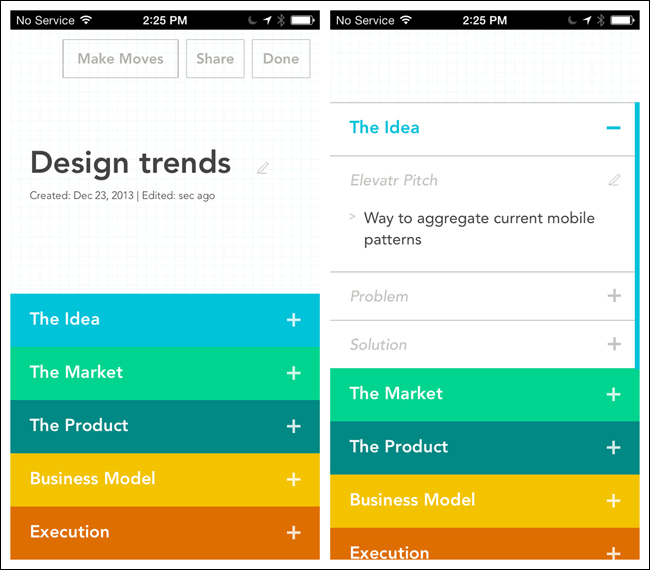The width and height of the screenshot is (650, 570).
Task: Expand The Market section in left screen
Action: [x=165, y=373]
